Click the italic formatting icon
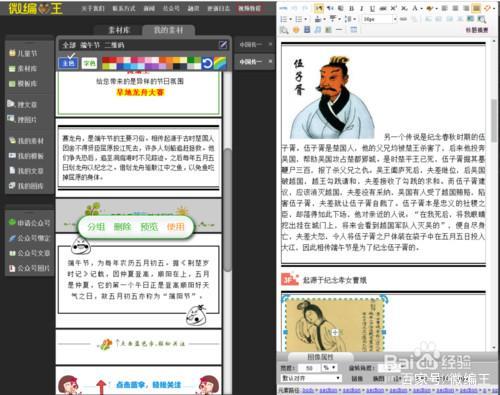This screenshot has height=395, width=500. pos(361,9)
